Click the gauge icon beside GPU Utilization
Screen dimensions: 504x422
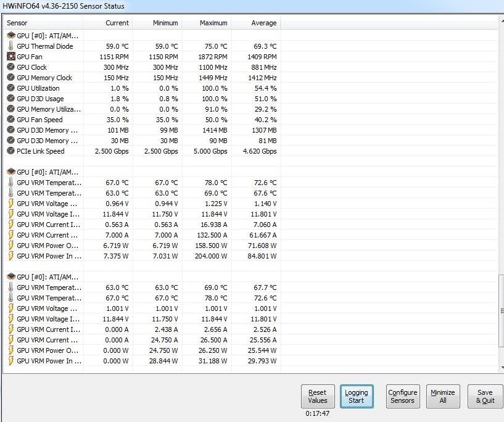(x=10, y=88)
